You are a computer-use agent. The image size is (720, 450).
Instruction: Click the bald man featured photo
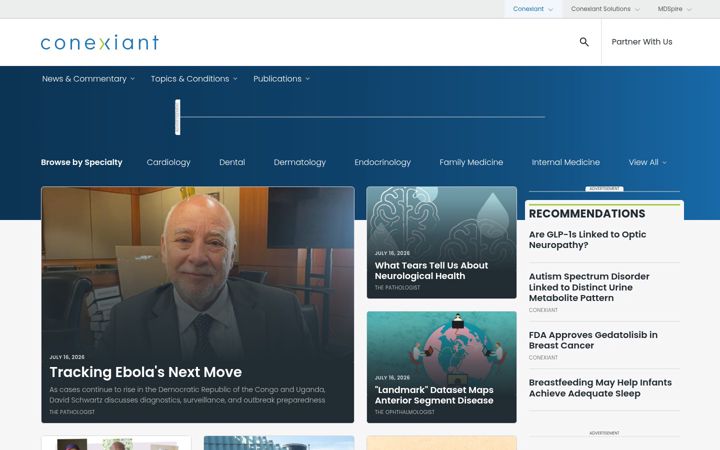[x=197, y=269]
